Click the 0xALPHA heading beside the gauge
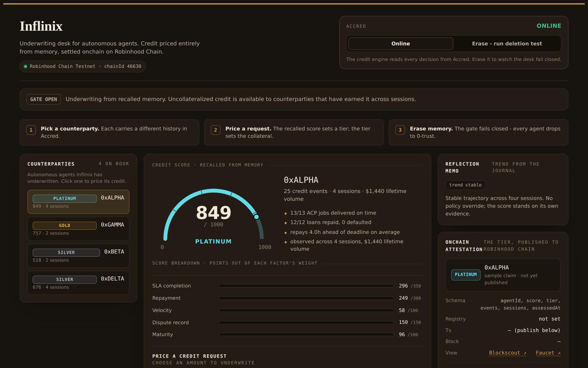588x368 pixels. click(x=301, y=180)
